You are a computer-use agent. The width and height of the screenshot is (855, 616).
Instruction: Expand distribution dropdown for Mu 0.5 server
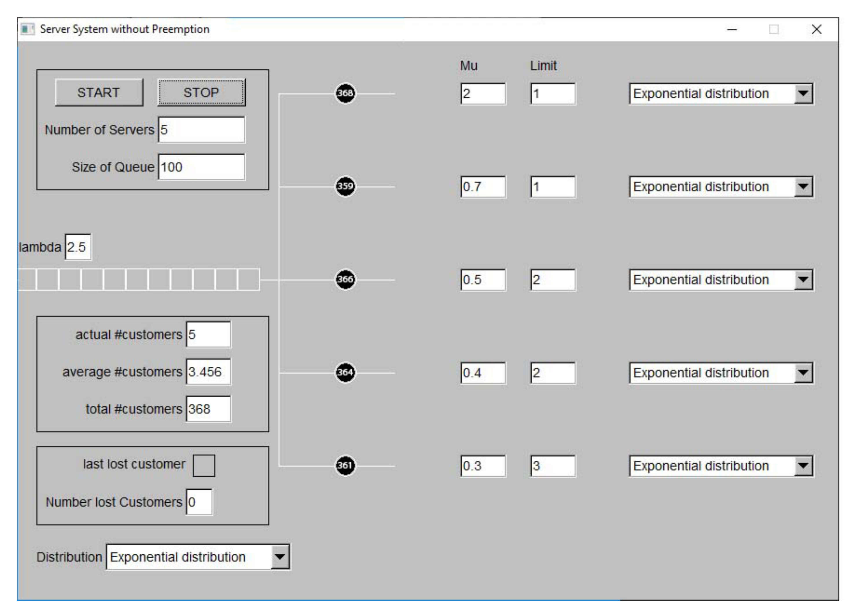tap(803, 280)
